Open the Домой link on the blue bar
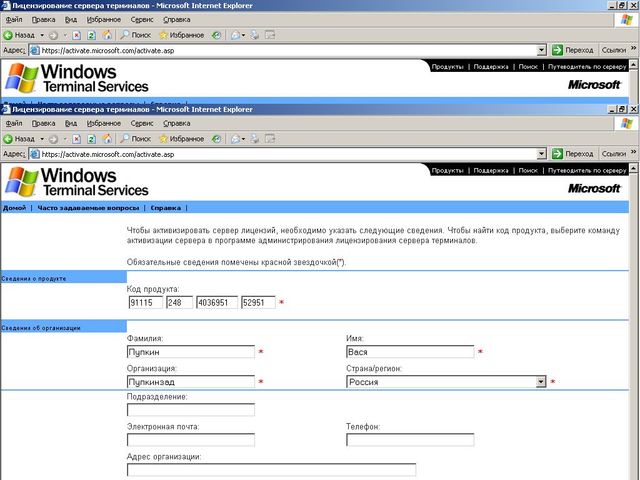Viewport: 640px width, 480px height. 14,208
